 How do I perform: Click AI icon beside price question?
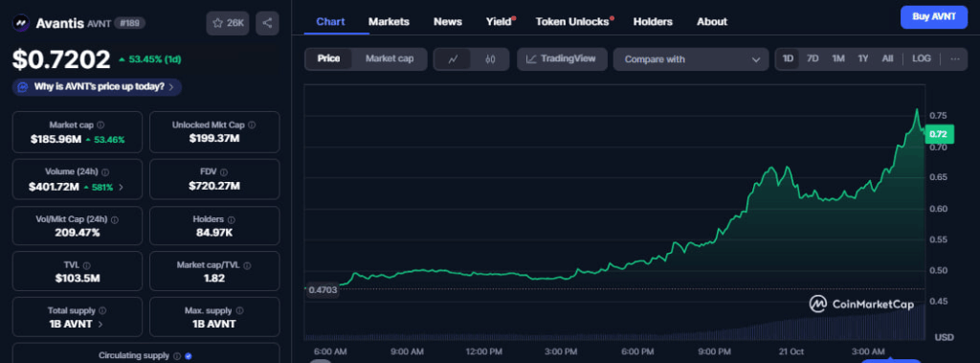coord(23,87)
